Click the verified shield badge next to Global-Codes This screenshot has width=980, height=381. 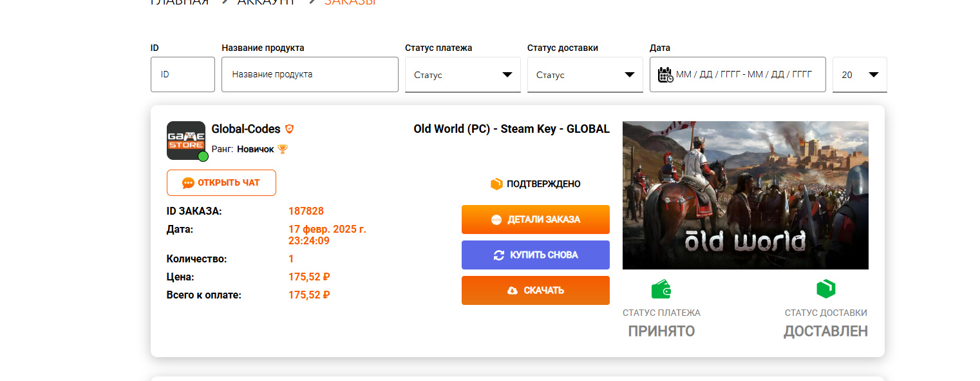coord(290,129)
